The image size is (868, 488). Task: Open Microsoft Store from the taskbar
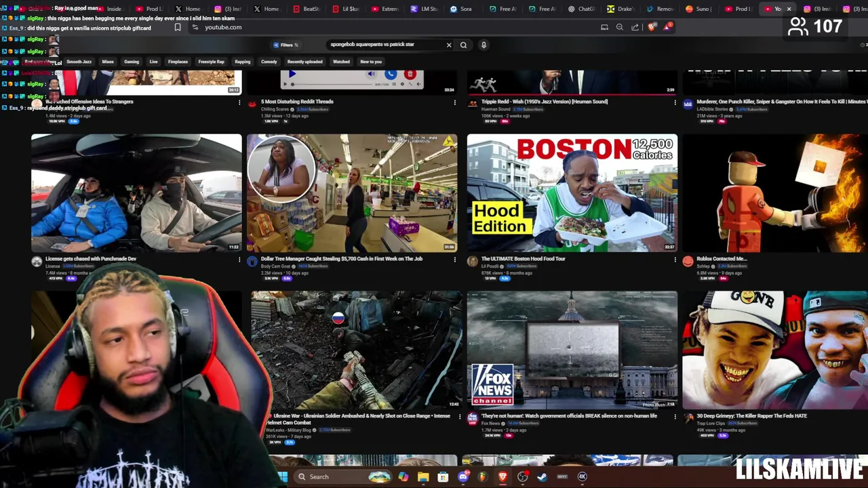443,476
